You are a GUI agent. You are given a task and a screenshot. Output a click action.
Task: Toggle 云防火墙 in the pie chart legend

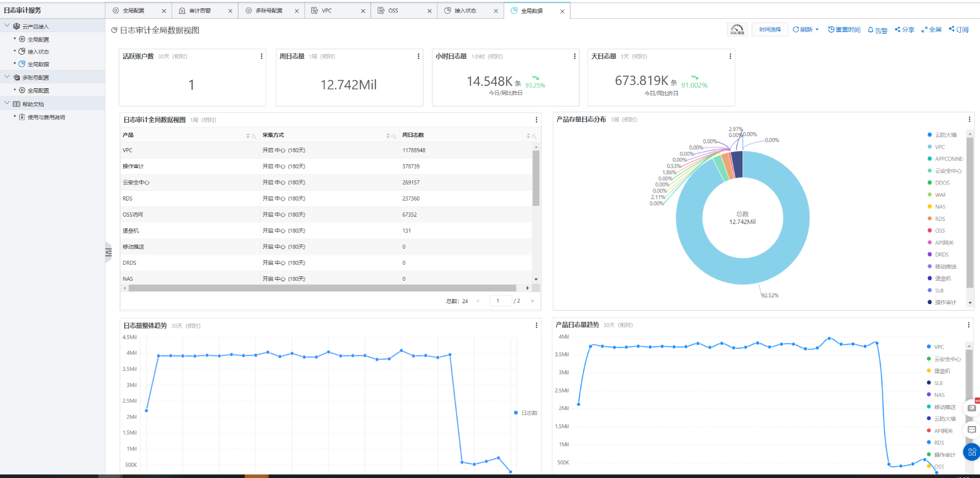942,135
